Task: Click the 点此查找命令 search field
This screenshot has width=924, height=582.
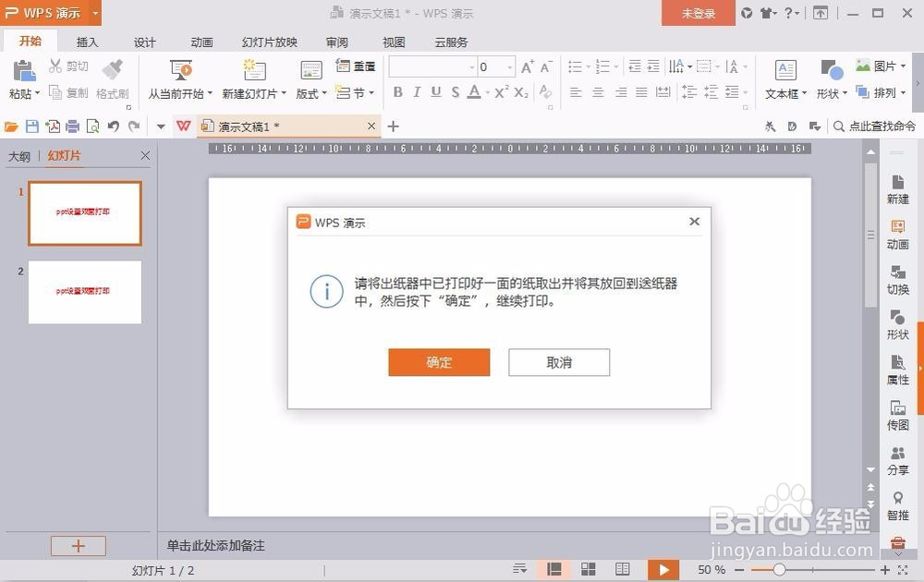Action: tap(874, 126)
